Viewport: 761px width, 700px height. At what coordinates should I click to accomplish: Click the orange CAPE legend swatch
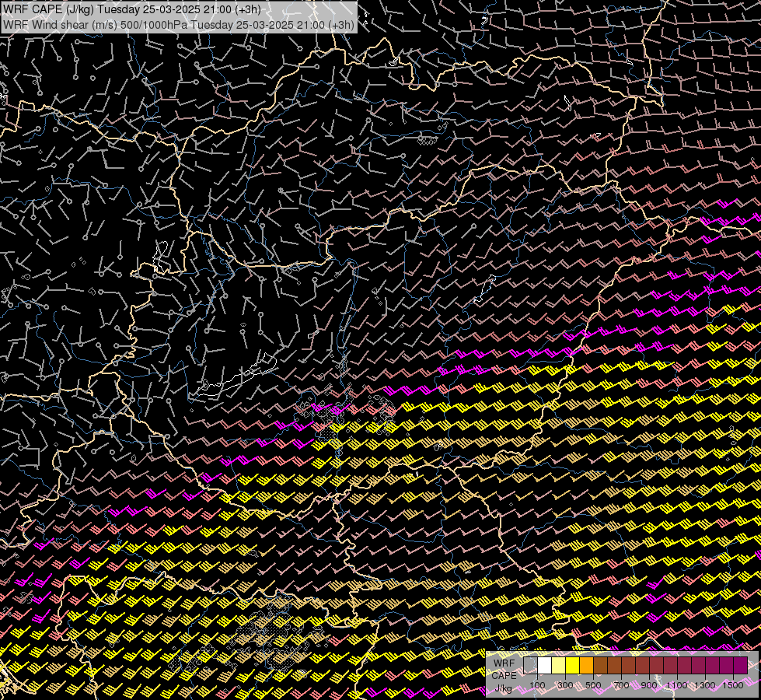[587, 665]
